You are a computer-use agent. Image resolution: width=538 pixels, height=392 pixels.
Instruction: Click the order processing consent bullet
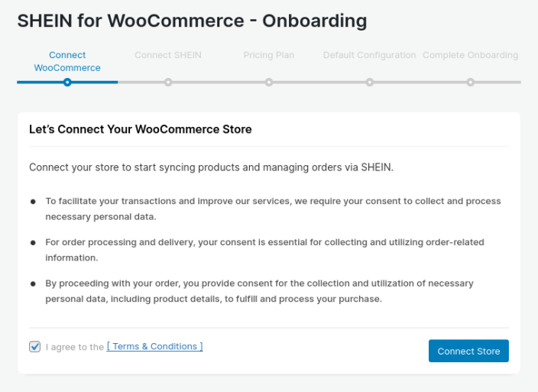[x=264, y=250]
